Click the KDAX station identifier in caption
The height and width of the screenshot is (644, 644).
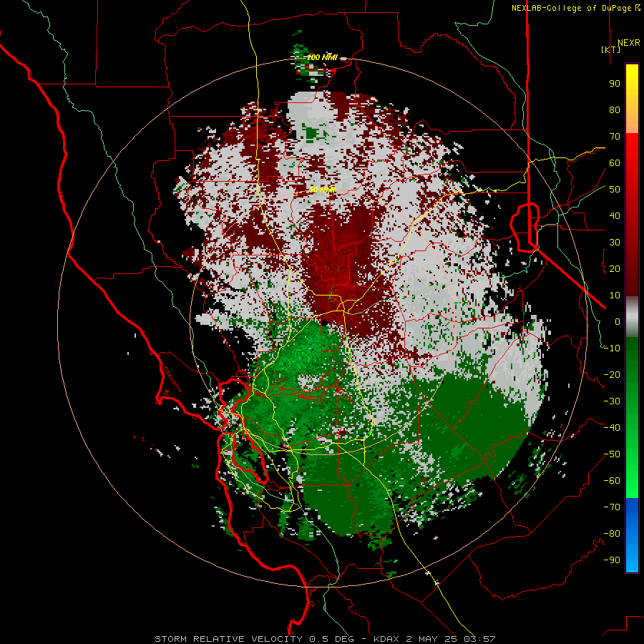click(386, 639)
